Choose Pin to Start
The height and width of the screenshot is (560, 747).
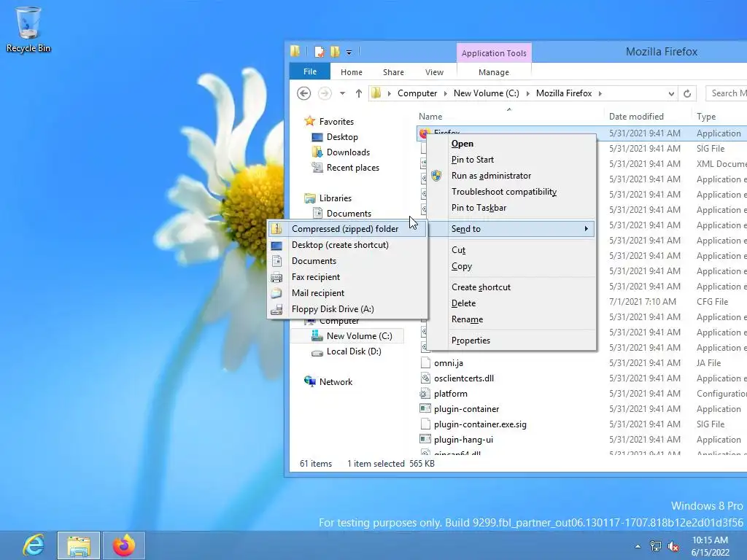pos(511,160)
